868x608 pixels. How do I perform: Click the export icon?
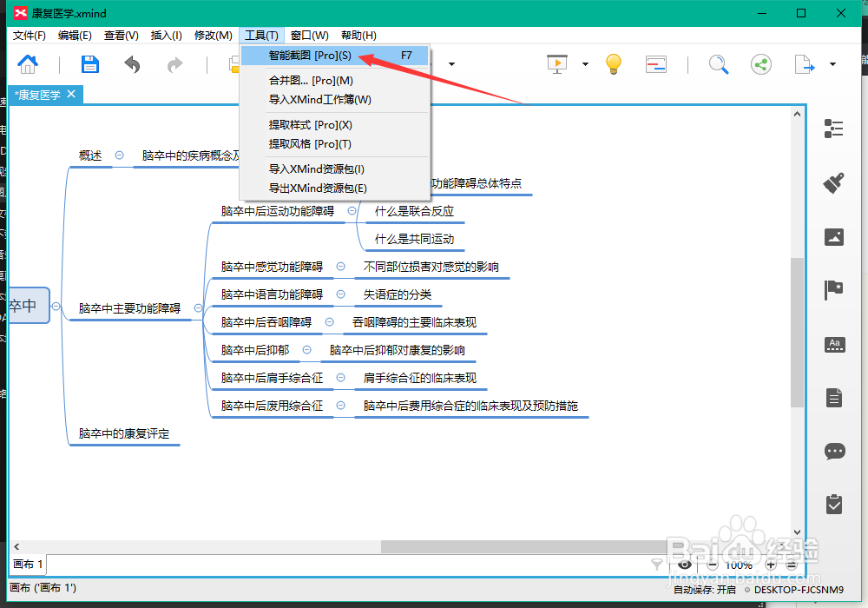(805, 64)
